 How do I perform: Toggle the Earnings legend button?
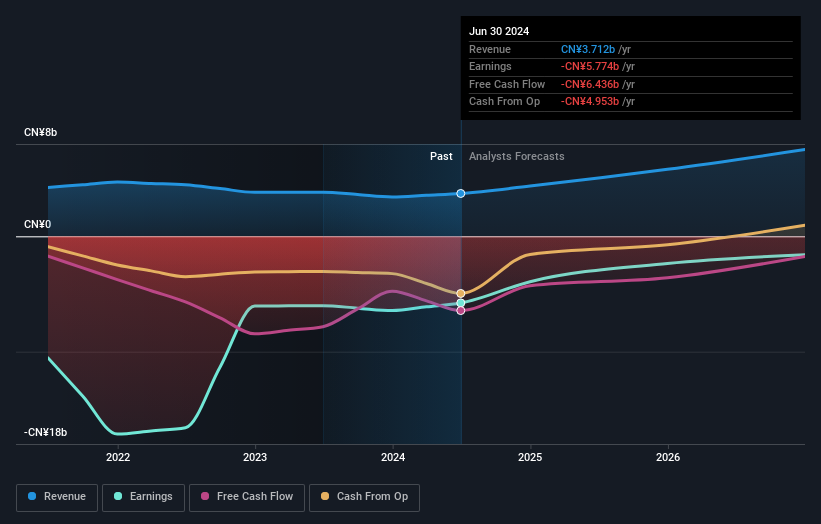143,497
